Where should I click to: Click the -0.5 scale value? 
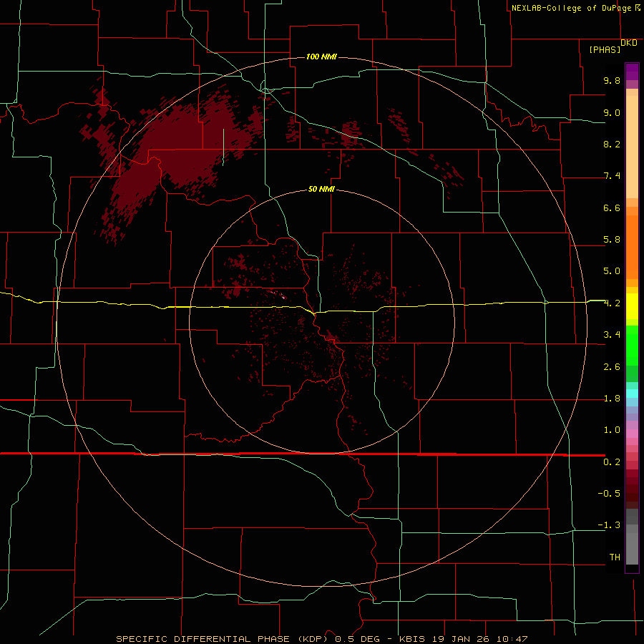click(x=609, y=494)
